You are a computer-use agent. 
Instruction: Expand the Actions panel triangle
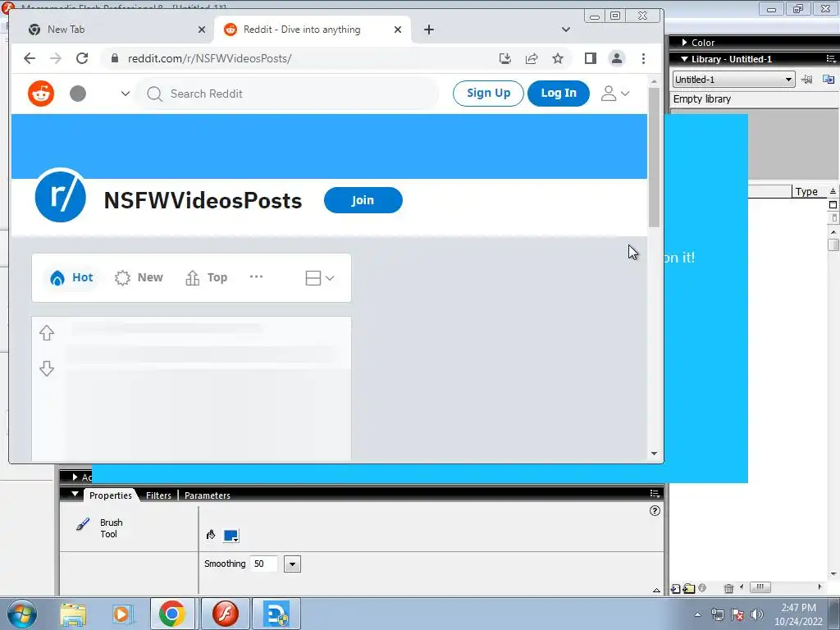coord(75,477)
